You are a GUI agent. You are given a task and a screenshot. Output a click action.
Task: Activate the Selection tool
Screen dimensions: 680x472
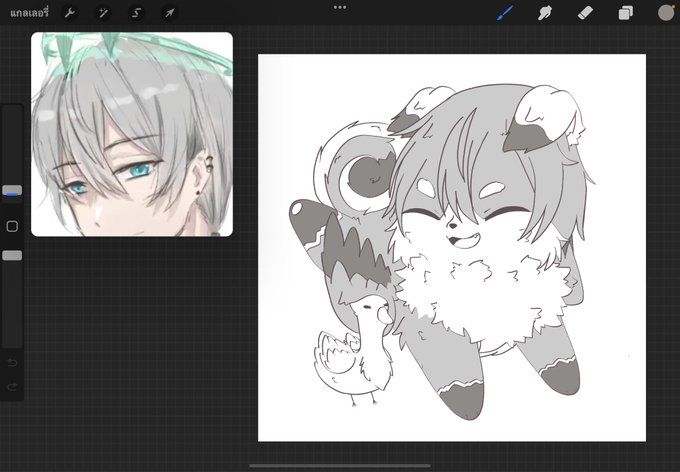coord(137,13)
